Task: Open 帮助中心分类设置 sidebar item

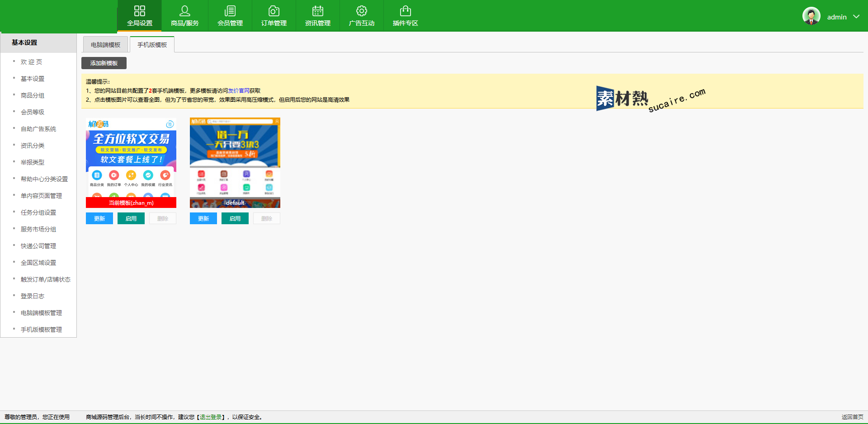Action: [44, 179]
